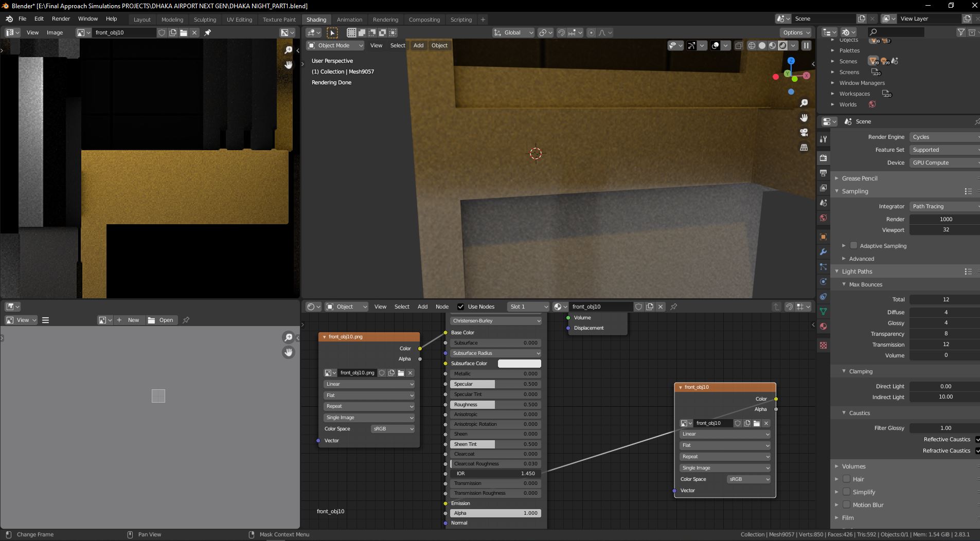Open the World properties tab icon
The height and width of the screenshot is (541, 980).
click(x=823, y=218)
